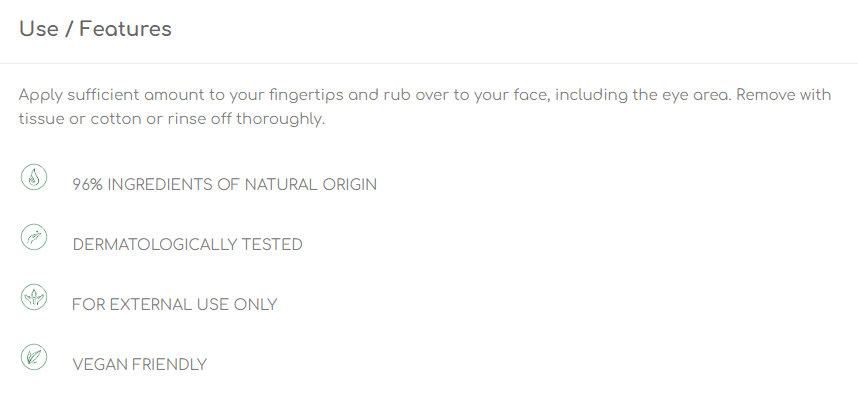The width and height of the screenshot is (858, 402).
Task: Click the divider line below the heading
Action: pyautogui.click(x=429, y=63)
